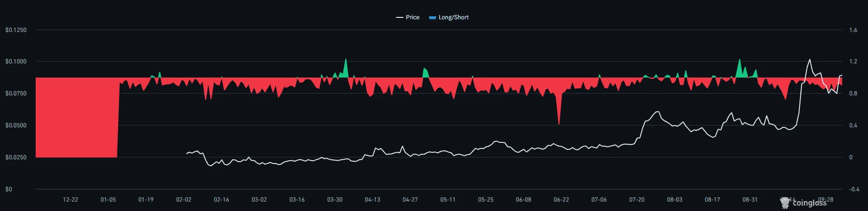Click the $0.1250 price axis label
This screenshot has width=868, height=211.
coord(16,30)
